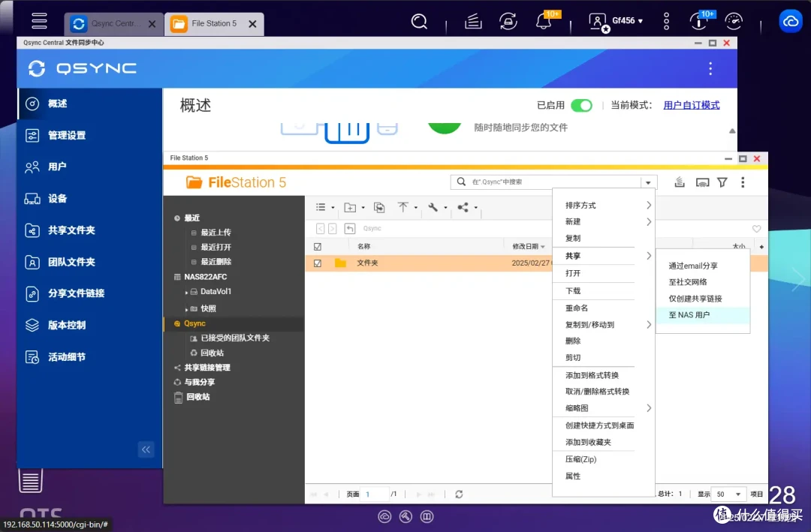Viewport: 811px width, 532px height.
Task: Select 共享链接管理 in the tree
Action: coord(207,368)
